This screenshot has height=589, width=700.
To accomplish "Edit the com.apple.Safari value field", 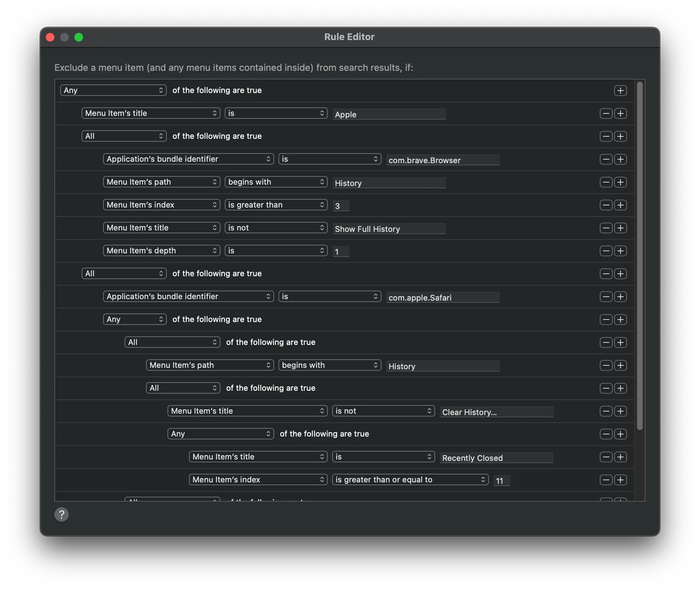I will point(443,297).
